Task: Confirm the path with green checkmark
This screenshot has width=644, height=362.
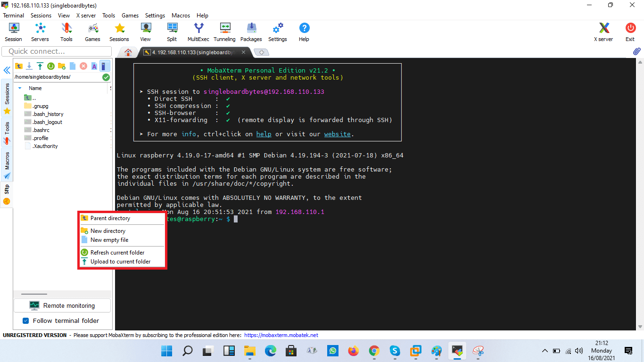Action: point(106,77)
